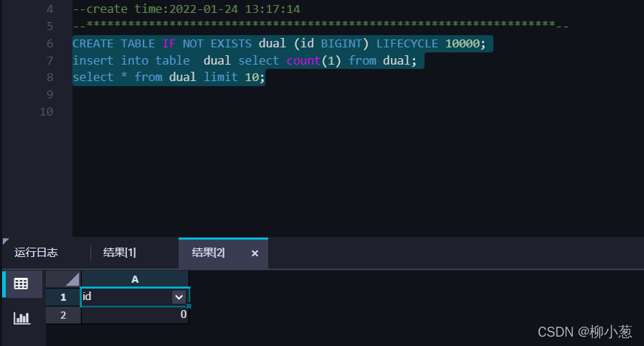The image size is (644, 346).
Task: Click line number 6 in gutter
Action: (49, 44)
